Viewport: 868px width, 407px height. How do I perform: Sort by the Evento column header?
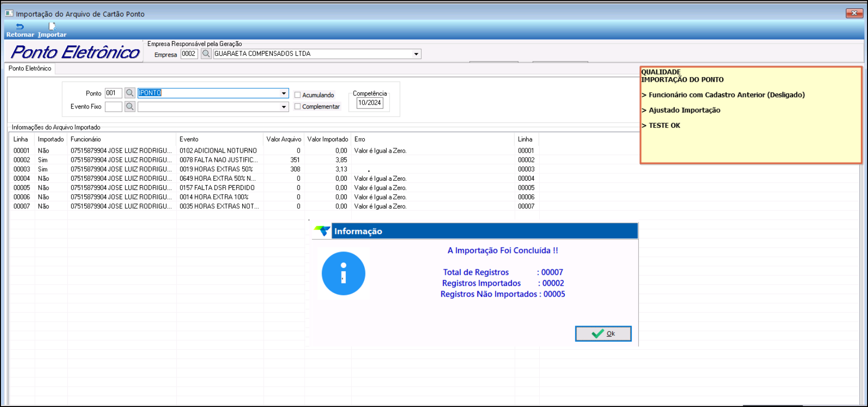(220, 139)
